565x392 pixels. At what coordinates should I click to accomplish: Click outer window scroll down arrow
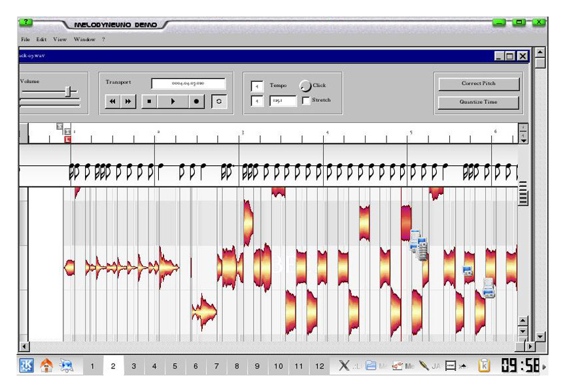click(x=540, y=336)
